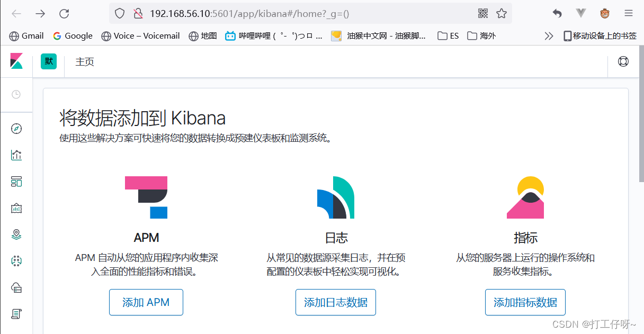Click the 将数据添加到 Kibana heading
This screenshot has height=334, width=644.
point(142,118)
